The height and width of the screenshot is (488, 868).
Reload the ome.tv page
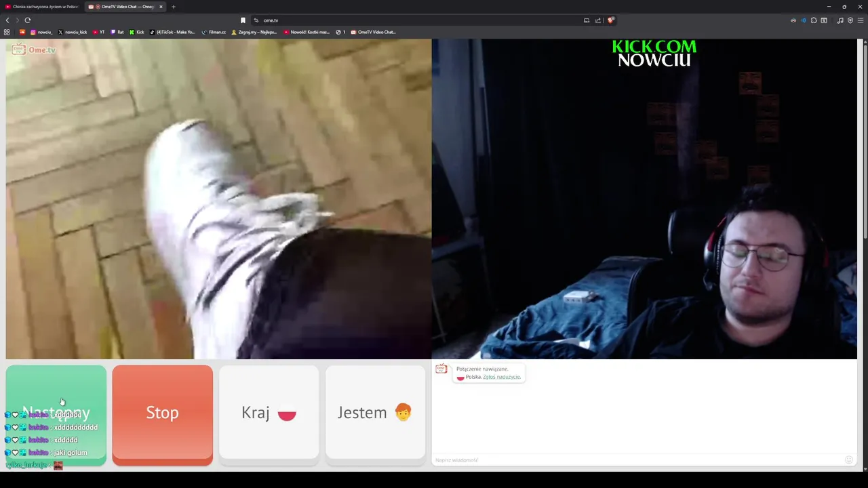pyautogui.click(x=28, y=20)
